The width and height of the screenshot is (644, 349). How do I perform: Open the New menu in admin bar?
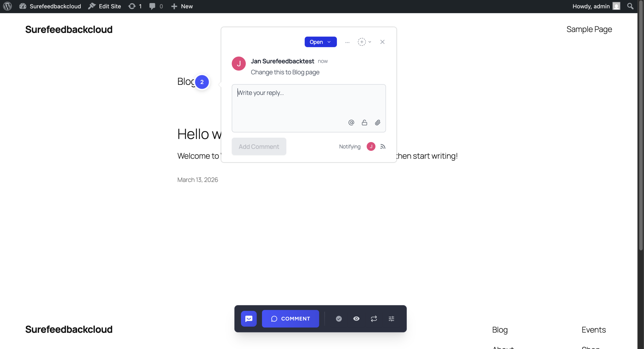[182, 6]
